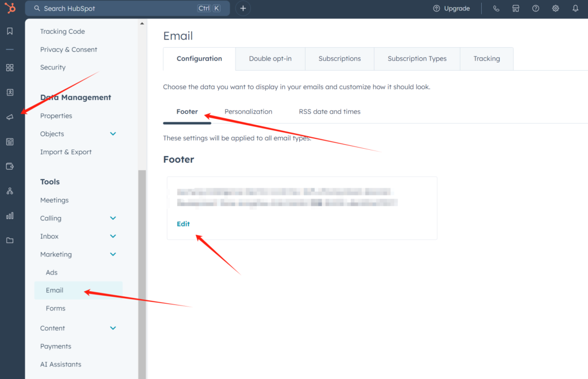Select the Personalization sub-tab
This screenshot has width=588, height=379.
tap(248, 111)
